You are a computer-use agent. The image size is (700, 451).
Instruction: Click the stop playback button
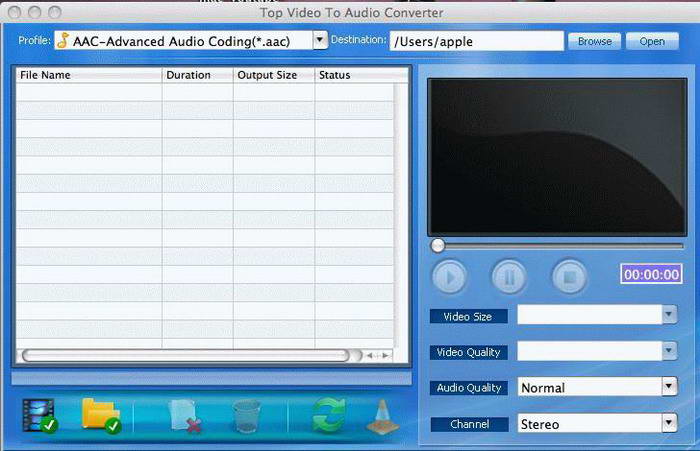(569, 277)
